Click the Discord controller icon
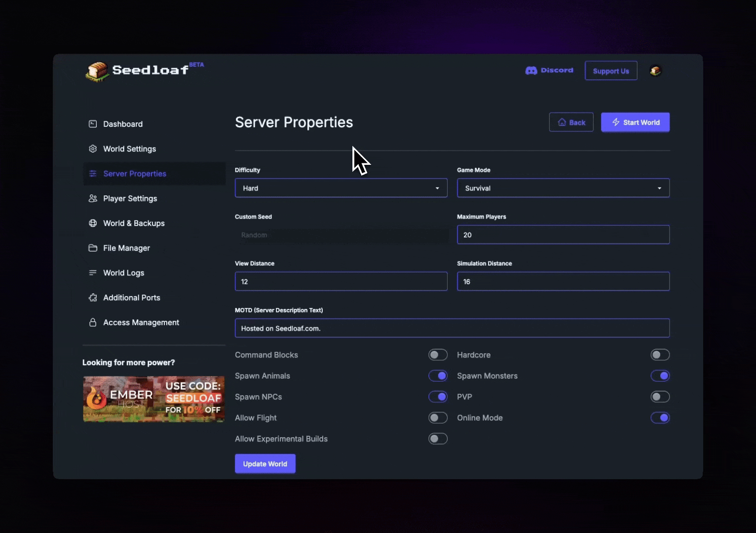 click(x=531, y=71)
